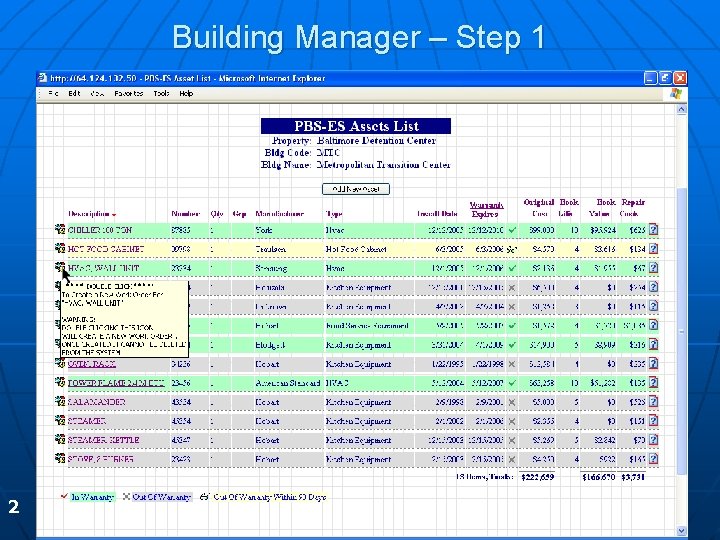This screenshot has width=720, height=540.
Task: Click the Baltimore Detention Center property text
Action: pyautogui.click(x=376, y=141)
